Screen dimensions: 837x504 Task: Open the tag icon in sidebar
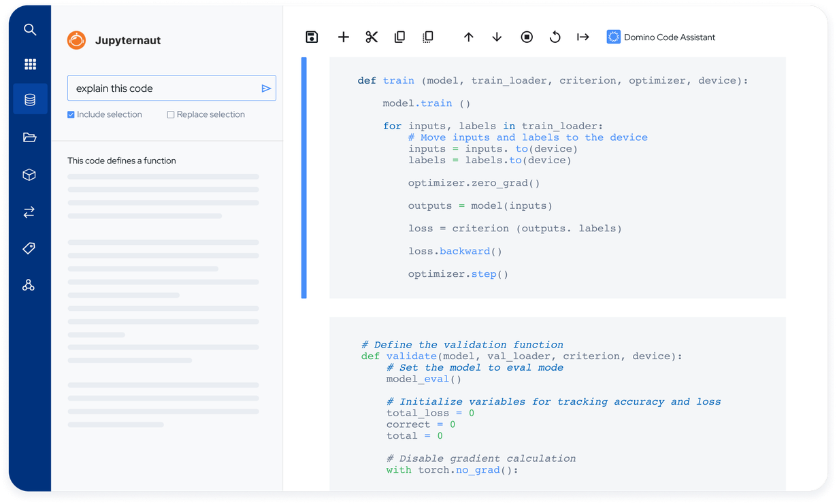[x=29, y=248]
